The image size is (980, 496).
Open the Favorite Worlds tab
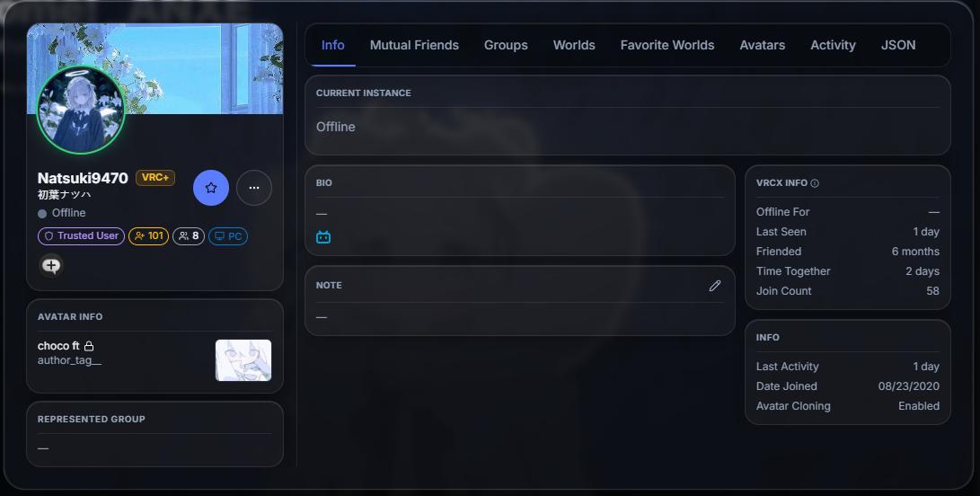[667, 45]
